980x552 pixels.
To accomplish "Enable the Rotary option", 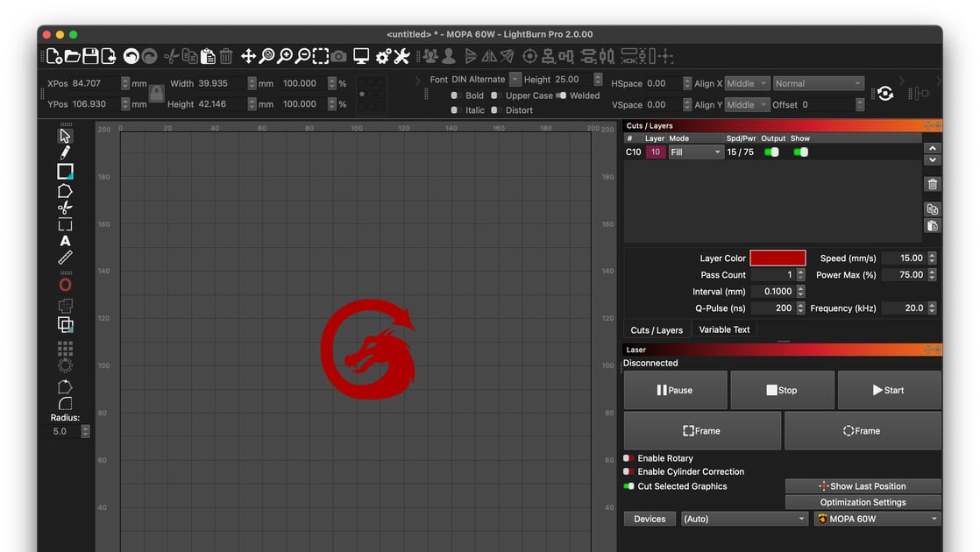I will click(x=627, y=459).
